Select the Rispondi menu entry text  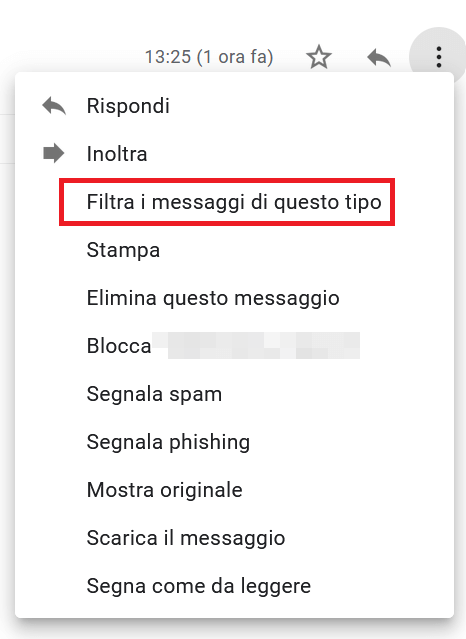[128, 106]
